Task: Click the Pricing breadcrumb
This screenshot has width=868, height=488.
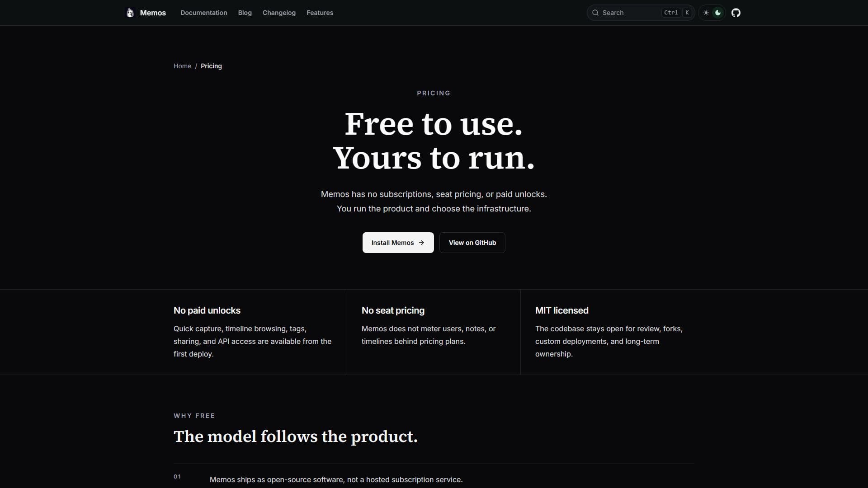Action: (x=211, y=66)
